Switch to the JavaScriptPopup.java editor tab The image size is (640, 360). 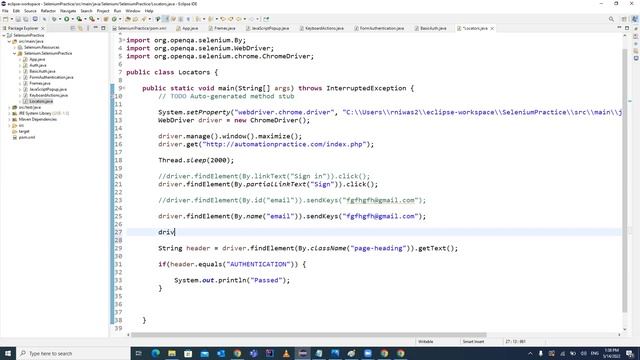pos(268,29)
